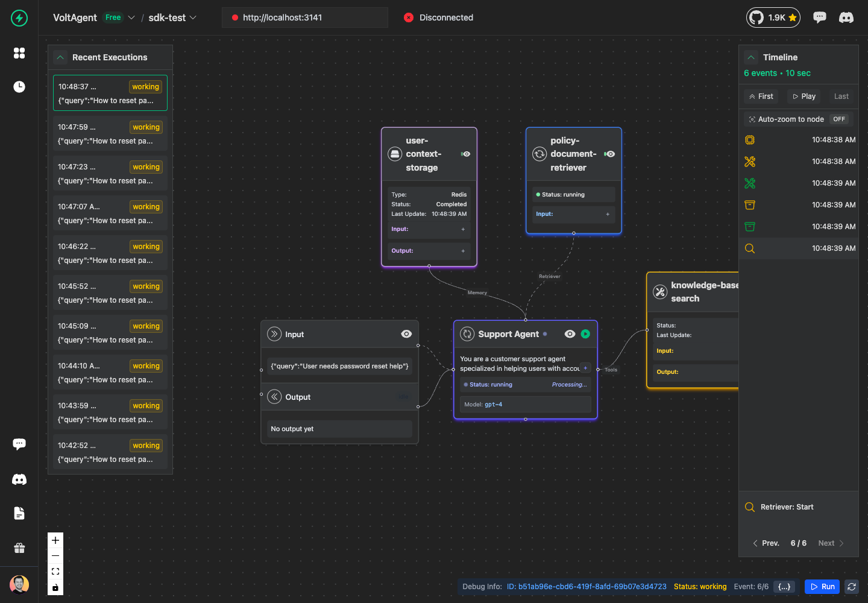Go to Next timeline event
Image resolution: width=868 pixels, height=603 pixels.
pyautogui.click(x=831, y=543)
